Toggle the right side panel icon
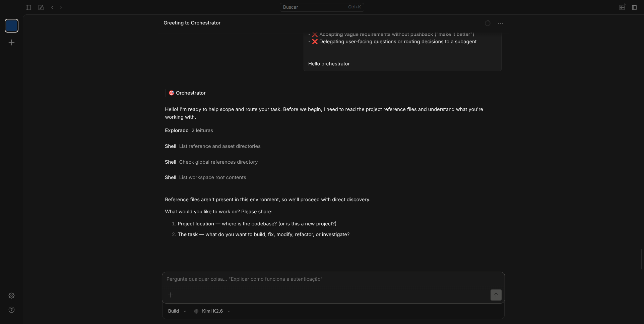Viewport: 644px width, 324px height. [x=634, y=7]
